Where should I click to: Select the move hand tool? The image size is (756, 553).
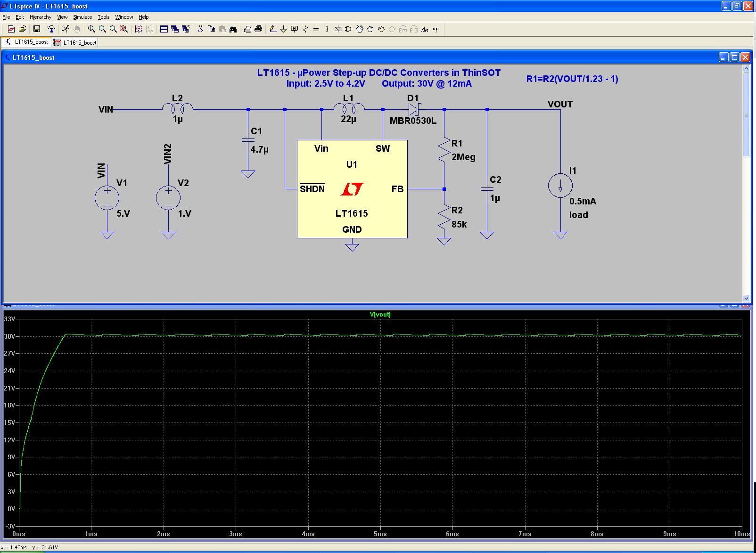tap(360, 29)
